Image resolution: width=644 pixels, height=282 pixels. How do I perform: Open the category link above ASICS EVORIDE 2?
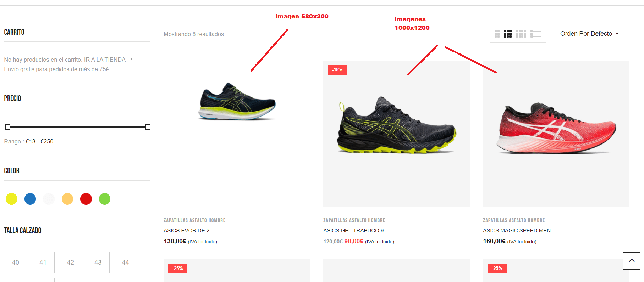194,220
